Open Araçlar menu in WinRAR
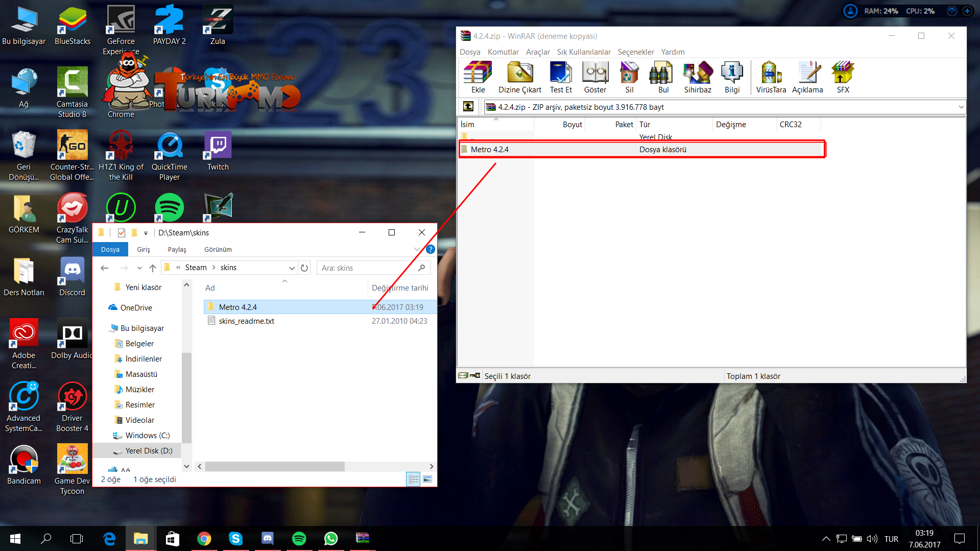980x551 pixels. pos(538,52)
